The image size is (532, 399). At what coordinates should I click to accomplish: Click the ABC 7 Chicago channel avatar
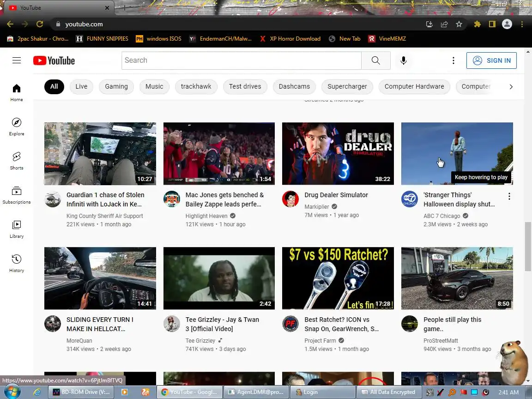[x=410, y=199]
